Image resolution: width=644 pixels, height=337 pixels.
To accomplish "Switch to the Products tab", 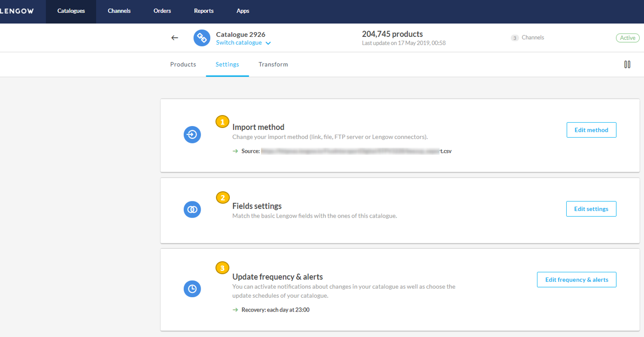I will (183, 64).
